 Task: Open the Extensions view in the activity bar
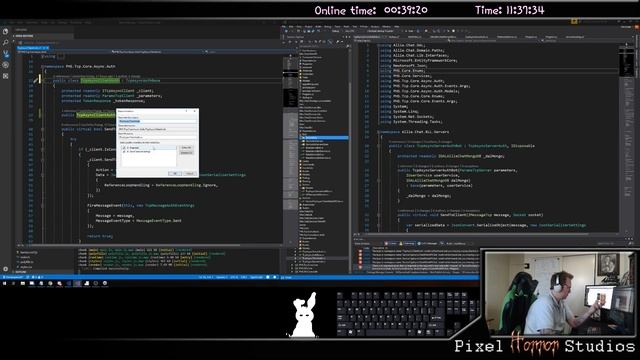pyautogui.click(x=5, y=76)
